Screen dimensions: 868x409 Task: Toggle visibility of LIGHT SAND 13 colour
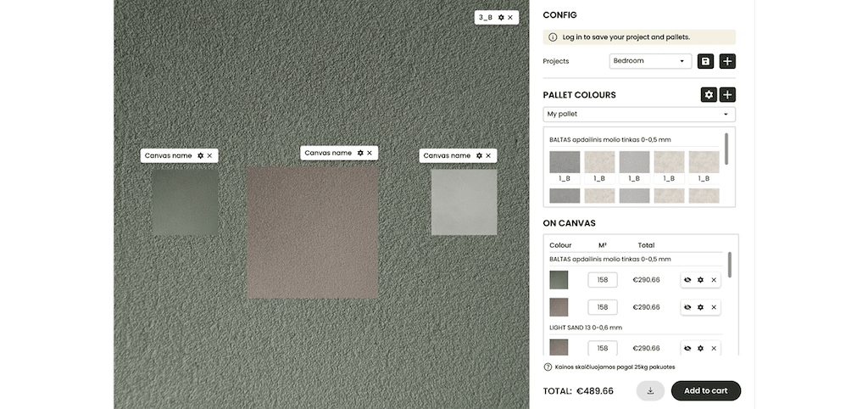687,348
